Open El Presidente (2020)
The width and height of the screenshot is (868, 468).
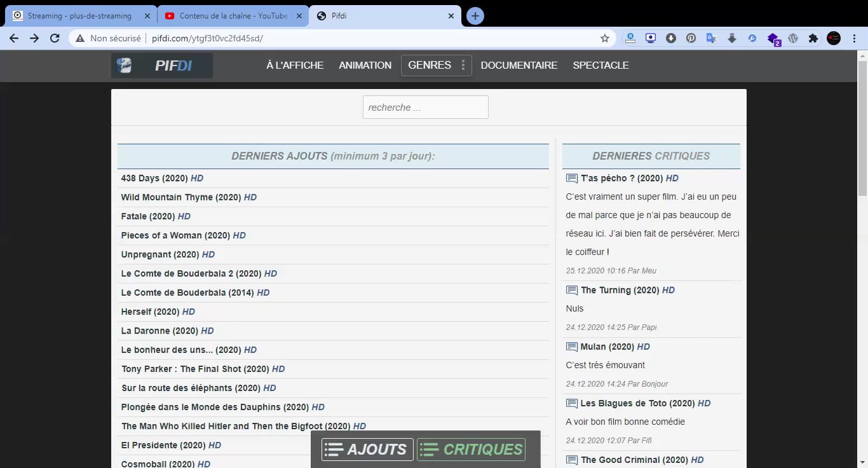pos(171,445)
